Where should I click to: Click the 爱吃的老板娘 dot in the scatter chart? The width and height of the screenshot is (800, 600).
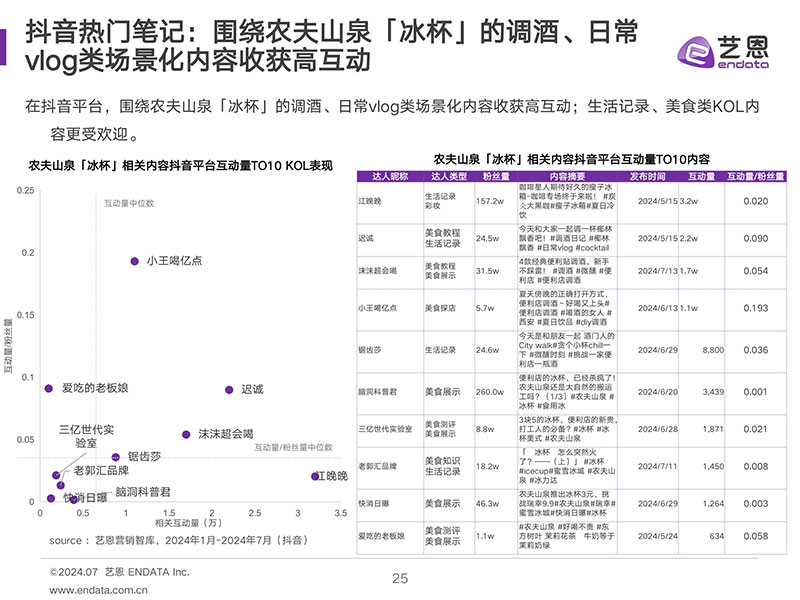click(x=48, y=388)
